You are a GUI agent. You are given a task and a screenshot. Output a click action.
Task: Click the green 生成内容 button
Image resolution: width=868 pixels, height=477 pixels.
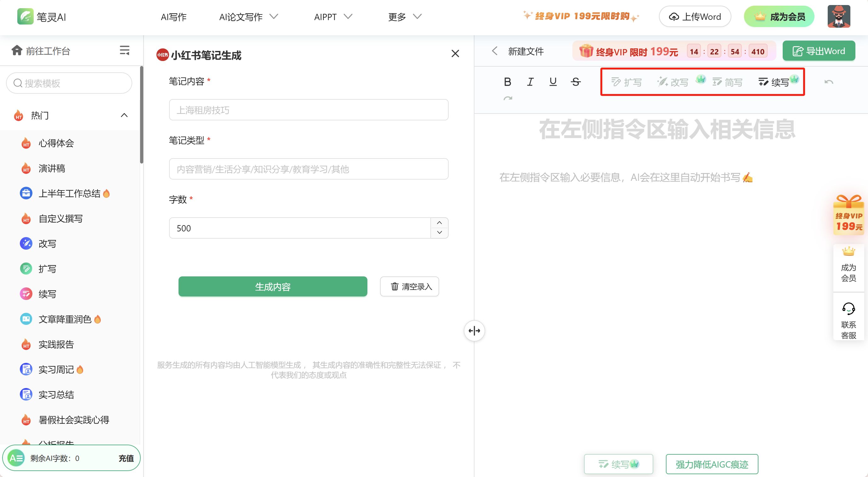273,286
